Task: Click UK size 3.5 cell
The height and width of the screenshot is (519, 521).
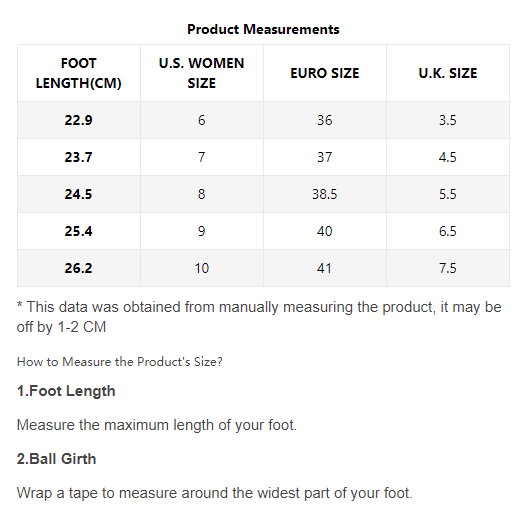Action: (448, 120)
